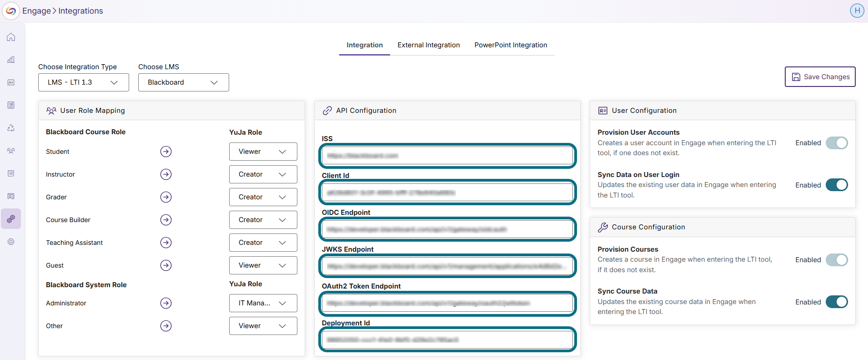Open the recycle arrows sidebar icon
Image resolution: width=868 pixels, height=360 pixels.
(11, 128)
